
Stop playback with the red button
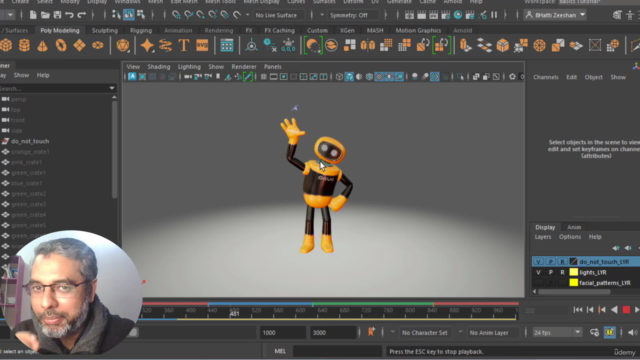(626, 310)
